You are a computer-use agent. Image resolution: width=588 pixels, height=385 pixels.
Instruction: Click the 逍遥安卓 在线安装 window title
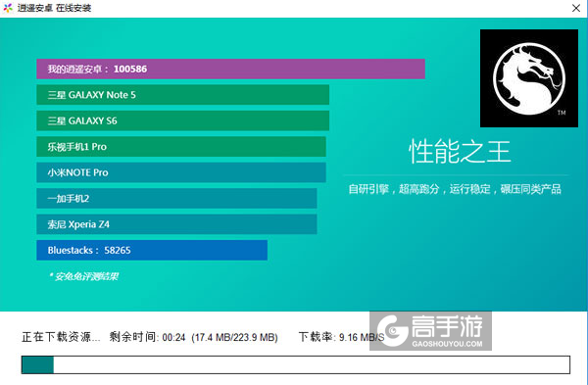coord(54,8)
